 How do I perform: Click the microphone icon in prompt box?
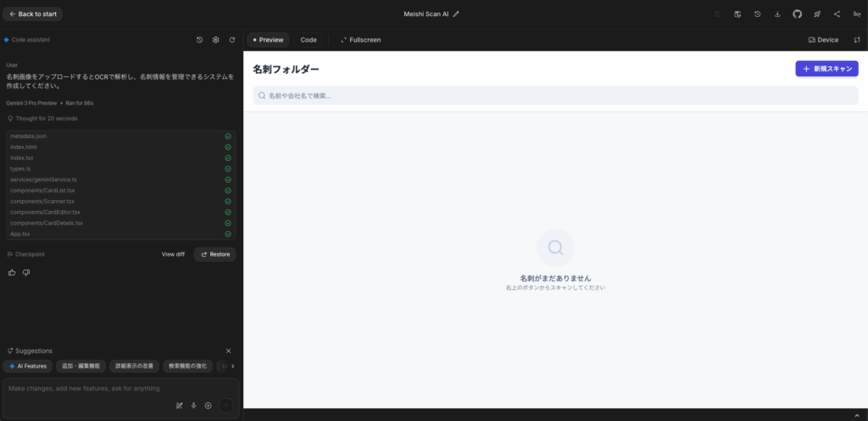193,406
